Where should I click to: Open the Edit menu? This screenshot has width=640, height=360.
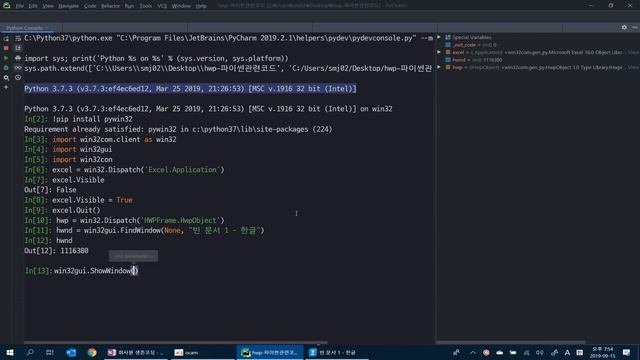(x=33, y=6)
